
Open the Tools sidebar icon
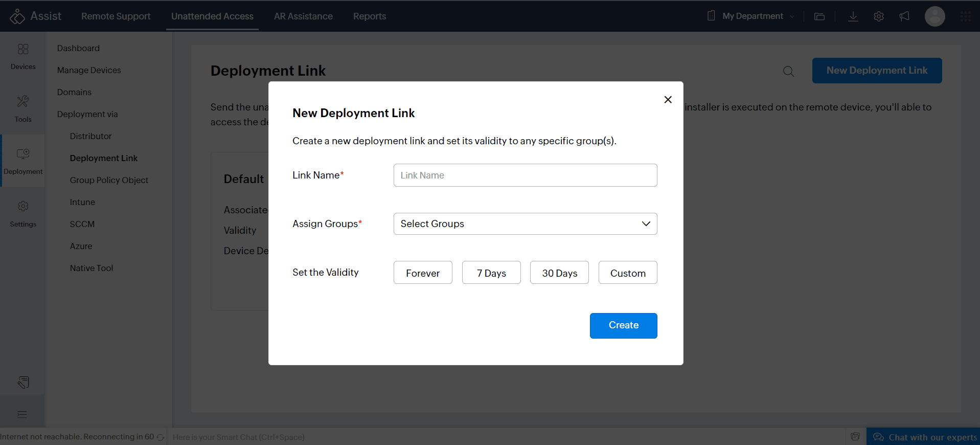click(23, 108)
